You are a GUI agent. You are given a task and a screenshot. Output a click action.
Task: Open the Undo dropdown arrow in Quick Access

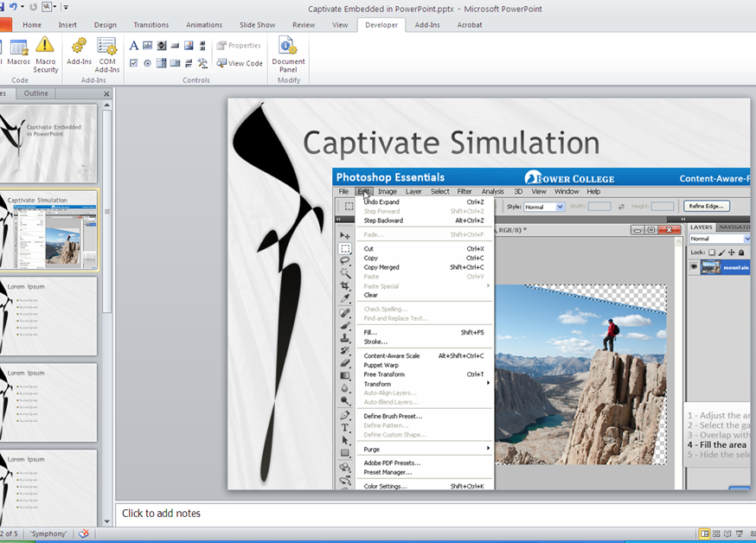pyautogui.click(x=22, y=7)
